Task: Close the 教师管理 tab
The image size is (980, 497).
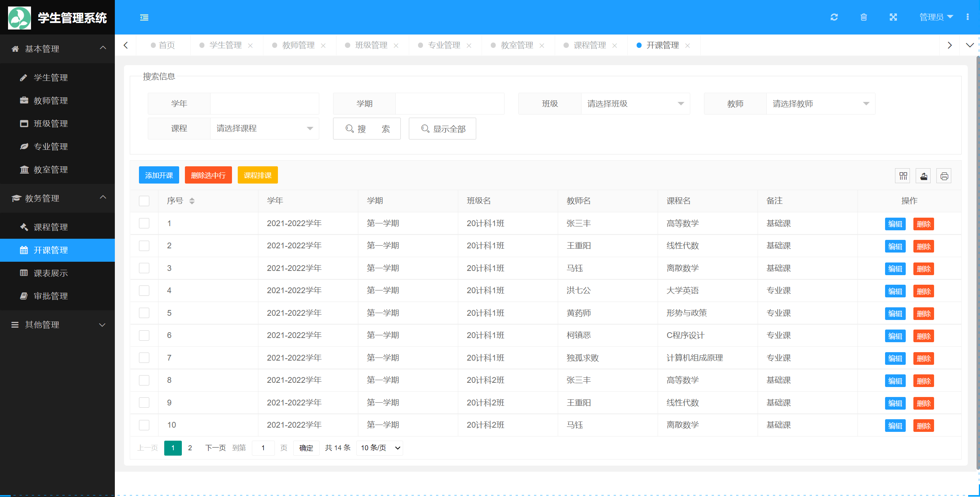Action: [323, 46]
